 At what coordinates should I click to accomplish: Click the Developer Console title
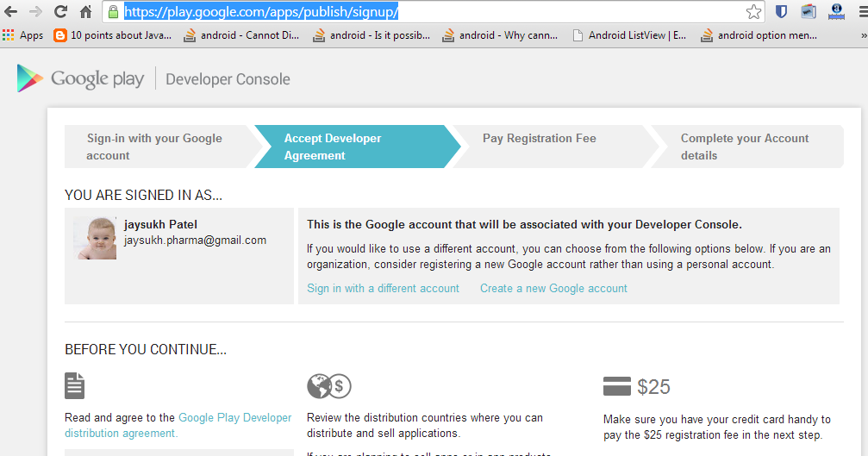point(228,79)
